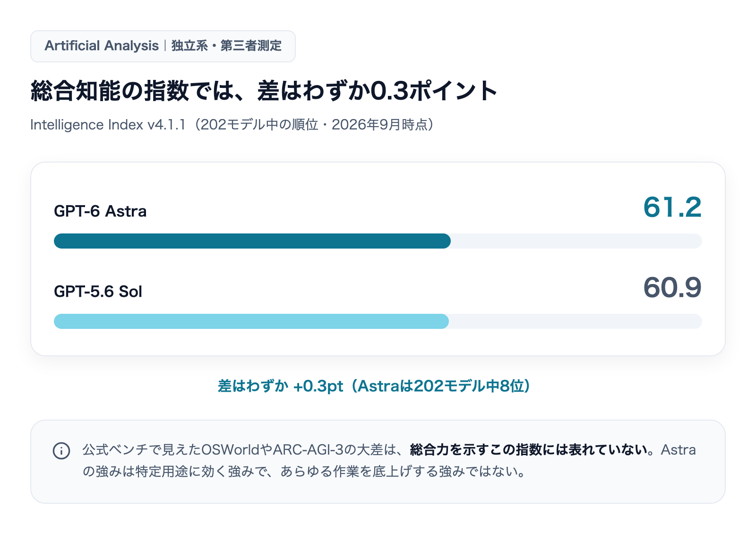Click the 60.9 score value

tap(672, 287)
